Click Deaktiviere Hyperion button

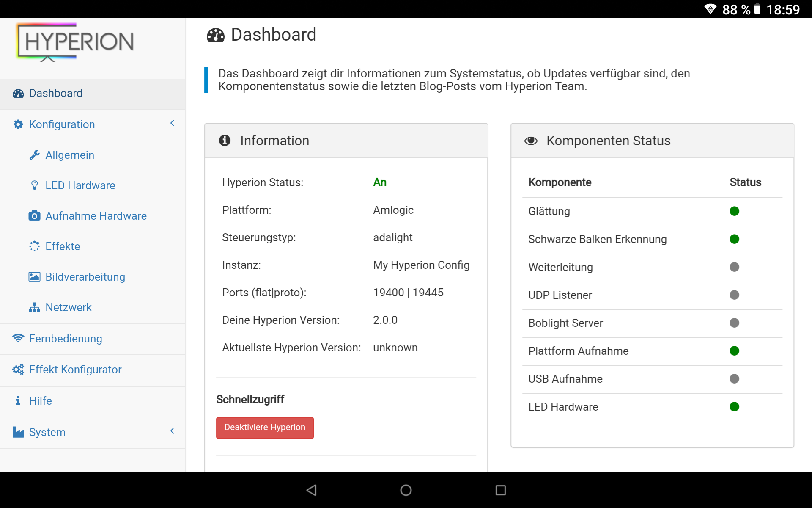click(265, 428)
